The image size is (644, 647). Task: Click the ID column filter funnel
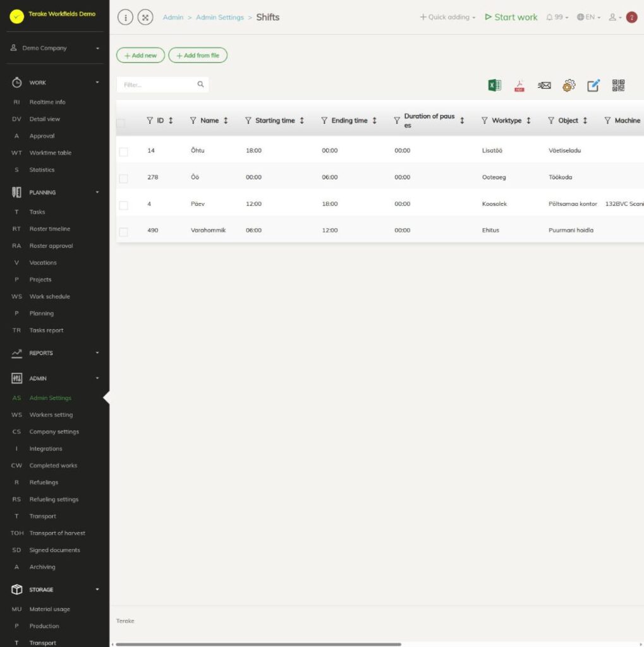click(x=150, y=121)
